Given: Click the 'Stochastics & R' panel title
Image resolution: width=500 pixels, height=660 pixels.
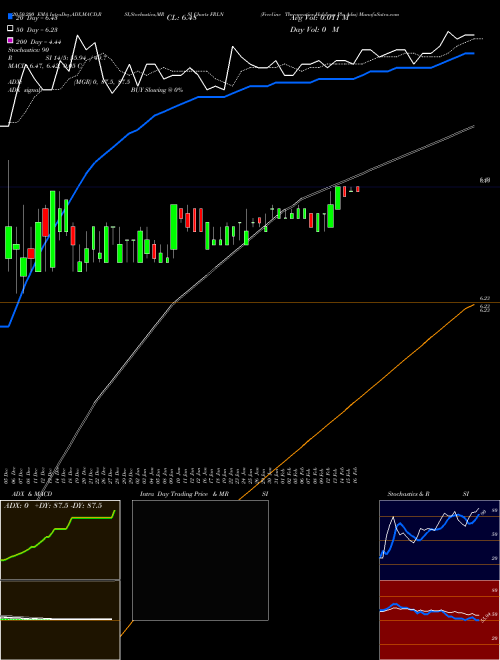Looking at the screenshot, I should coord(408,494).
